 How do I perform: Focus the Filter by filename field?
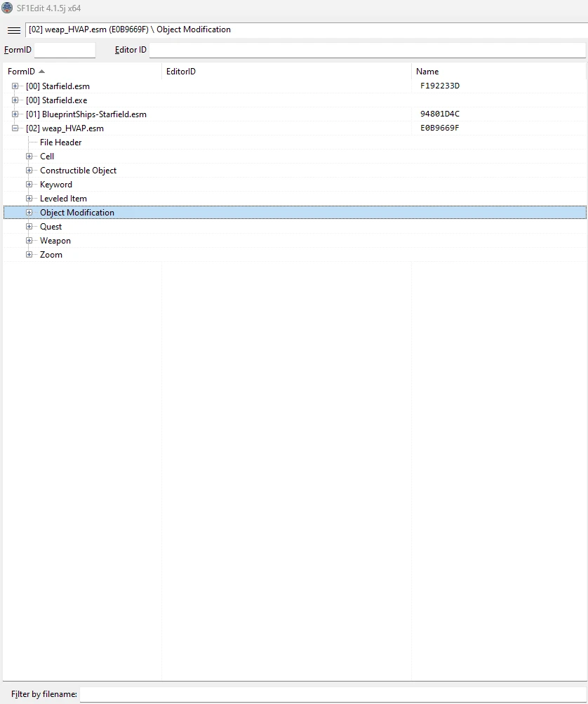point(333,694)
